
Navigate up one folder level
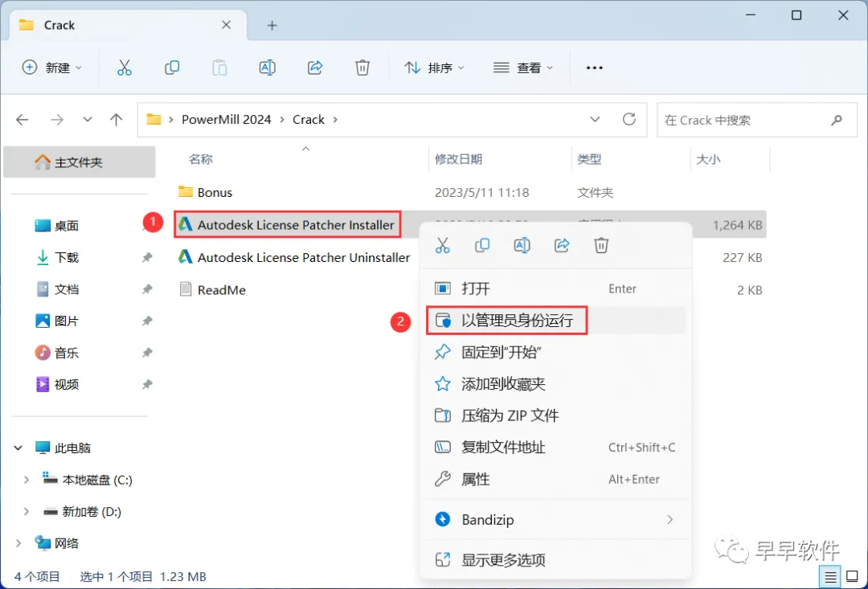(x=117, y=120)
